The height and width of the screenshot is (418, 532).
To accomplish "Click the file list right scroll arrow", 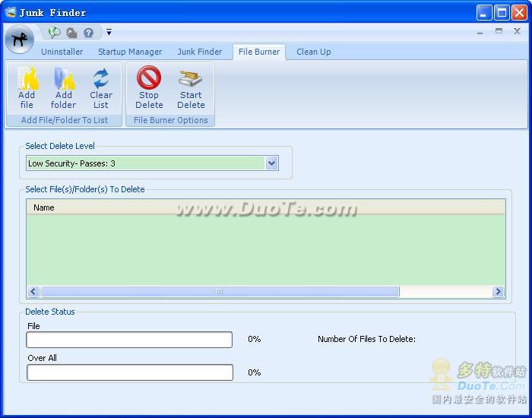I will point(498,291).
